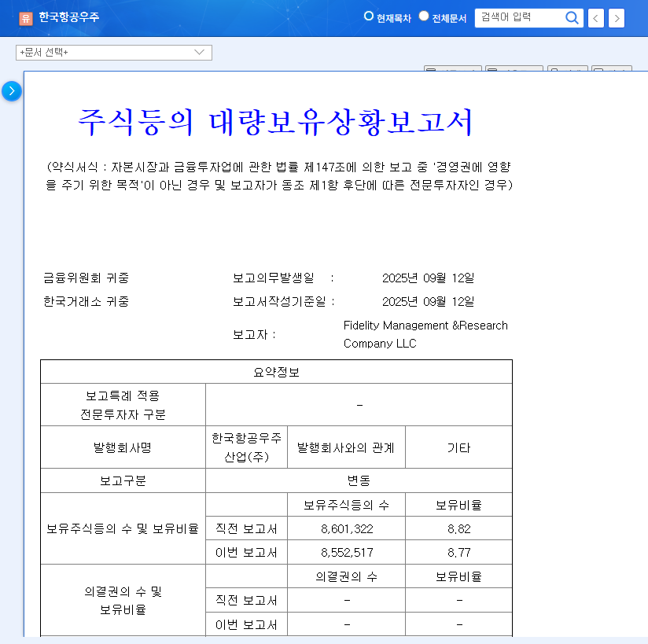Click the 보고구분 cell
The width and height of the screenshot is (648, 644).
(x=123, y=480)
